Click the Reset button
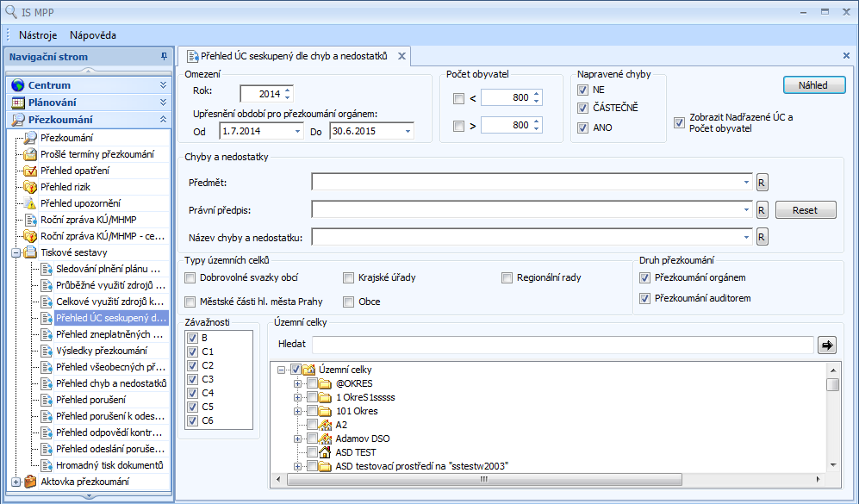Viewport: 859px width, 504px height. click(806, 210)
